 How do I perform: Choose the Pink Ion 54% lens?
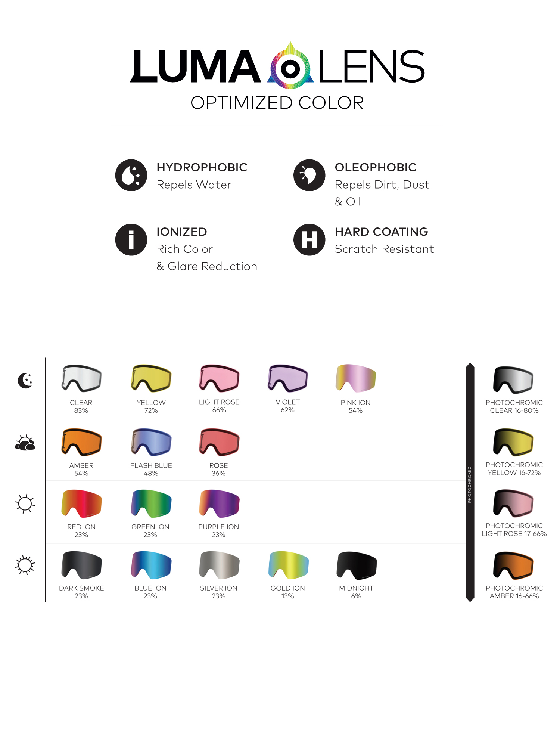click(x=356, y=378)
